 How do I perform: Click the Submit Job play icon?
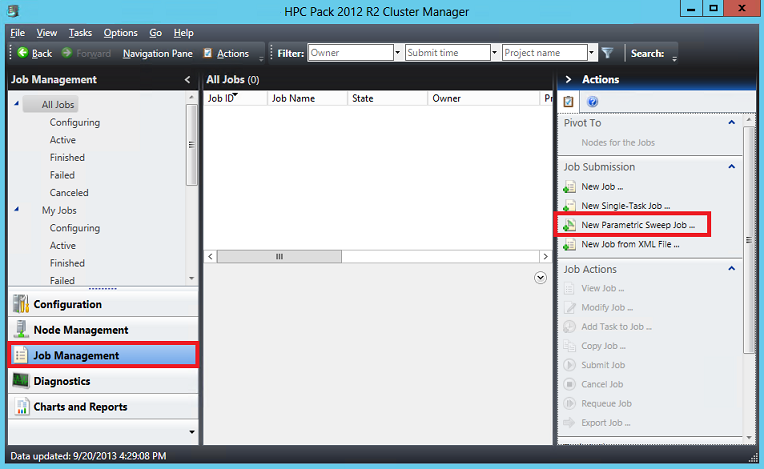(x=569, y=365)
